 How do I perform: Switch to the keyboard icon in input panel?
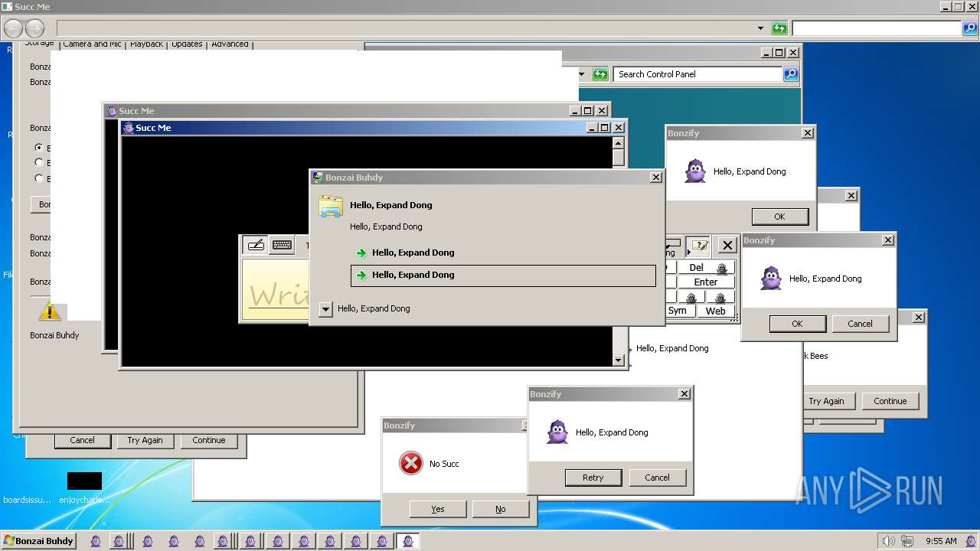coord(283,245)
